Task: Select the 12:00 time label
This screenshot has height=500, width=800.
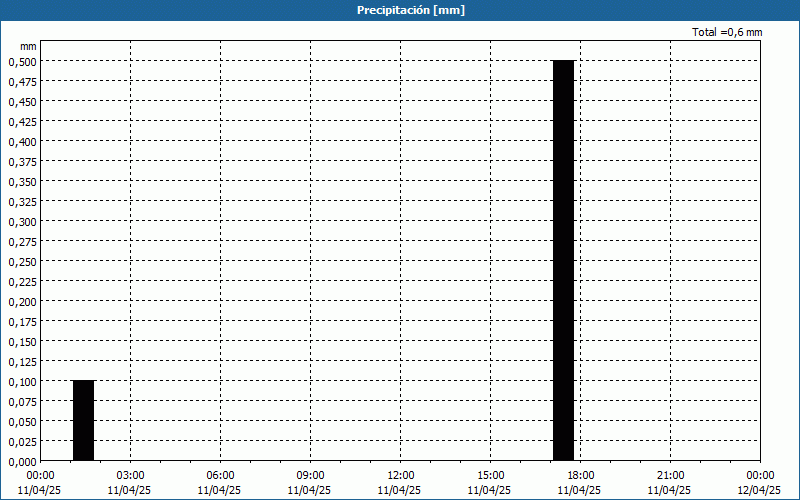Action: [x=401, y=476]
